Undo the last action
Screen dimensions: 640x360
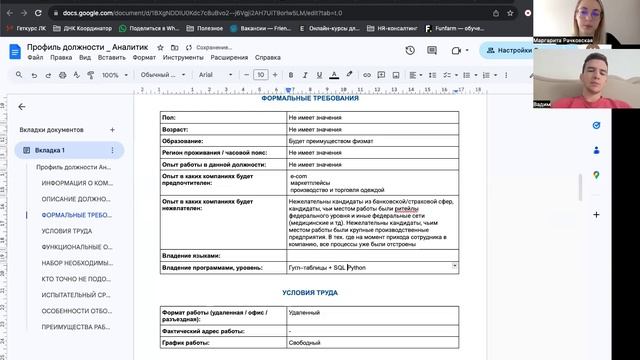[34, 75]
